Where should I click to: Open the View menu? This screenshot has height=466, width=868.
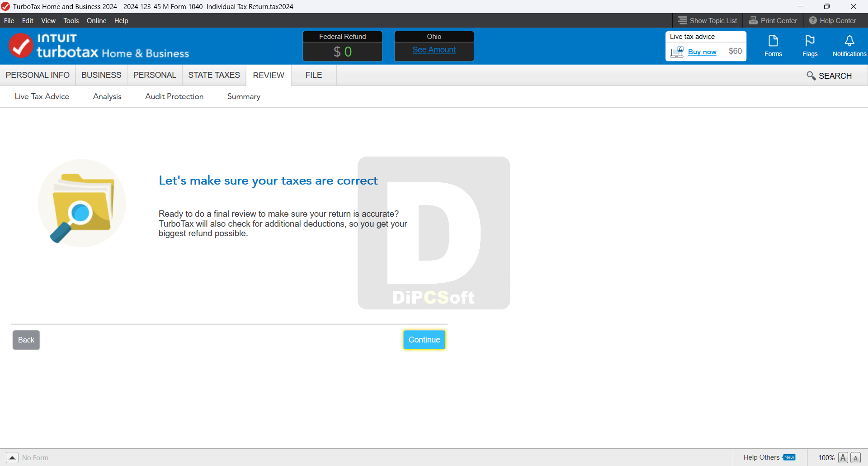point(48,21)
